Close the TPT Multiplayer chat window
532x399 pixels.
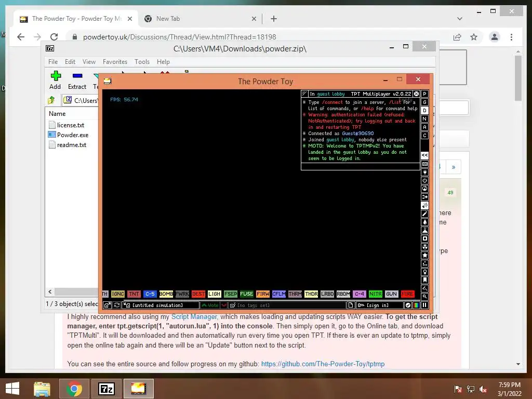(416, 94)
